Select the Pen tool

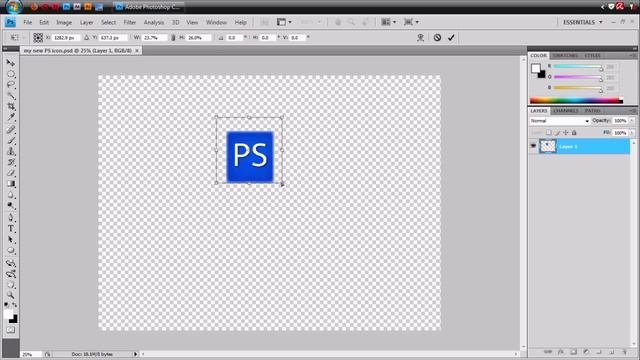pyautogui.click(x=11, y=218)
